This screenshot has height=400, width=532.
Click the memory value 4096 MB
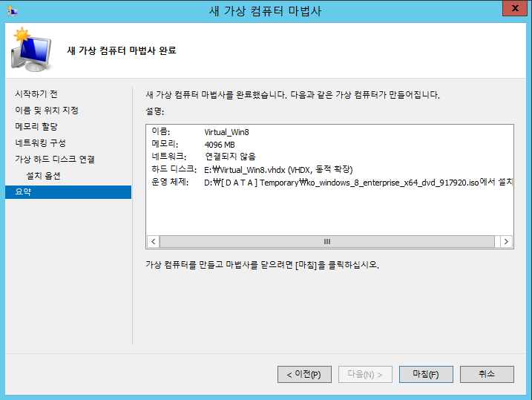pos(220,145)
